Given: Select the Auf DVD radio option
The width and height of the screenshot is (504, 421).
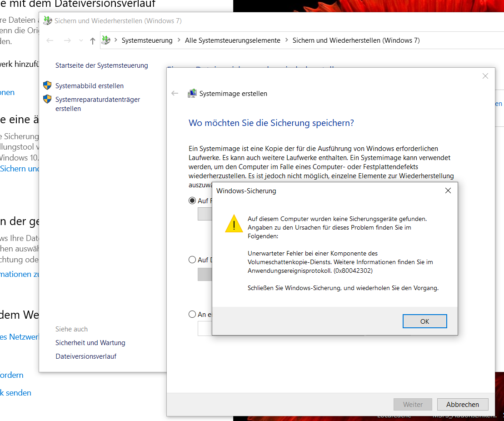Looking at the screenshot, I should pyautogui.click(x=192, y=260).
